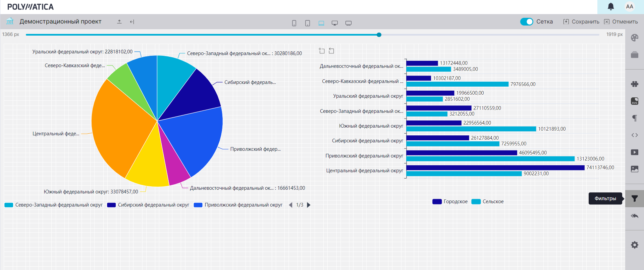Insert text via the paragraph icon

pos(634,118)
